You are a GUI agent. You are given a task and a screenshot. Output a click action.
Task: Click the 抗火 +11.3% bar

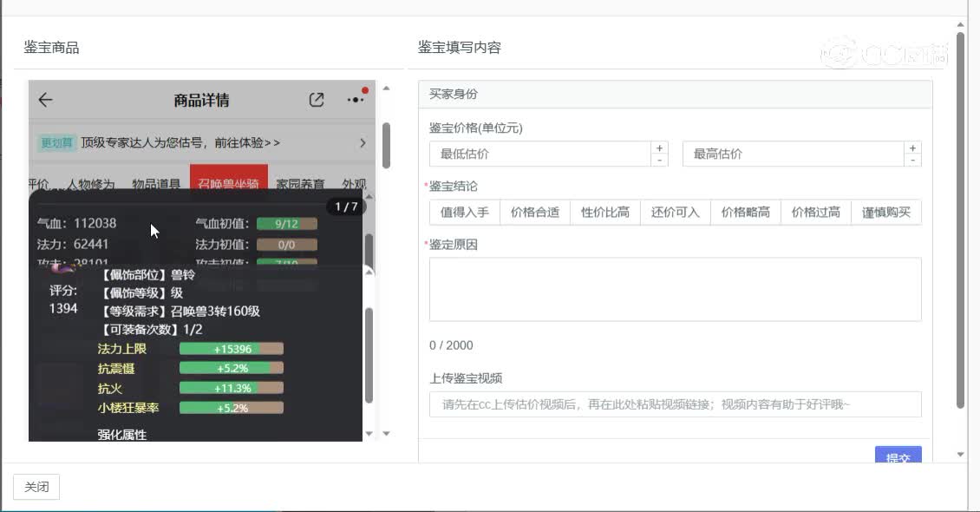coord(232,388)
